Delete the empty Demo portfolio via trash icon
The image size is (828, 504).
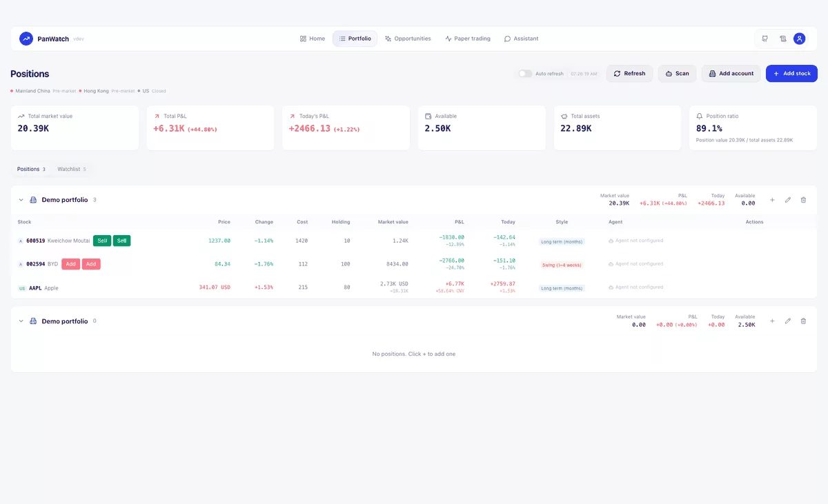[x=803, y=321]
